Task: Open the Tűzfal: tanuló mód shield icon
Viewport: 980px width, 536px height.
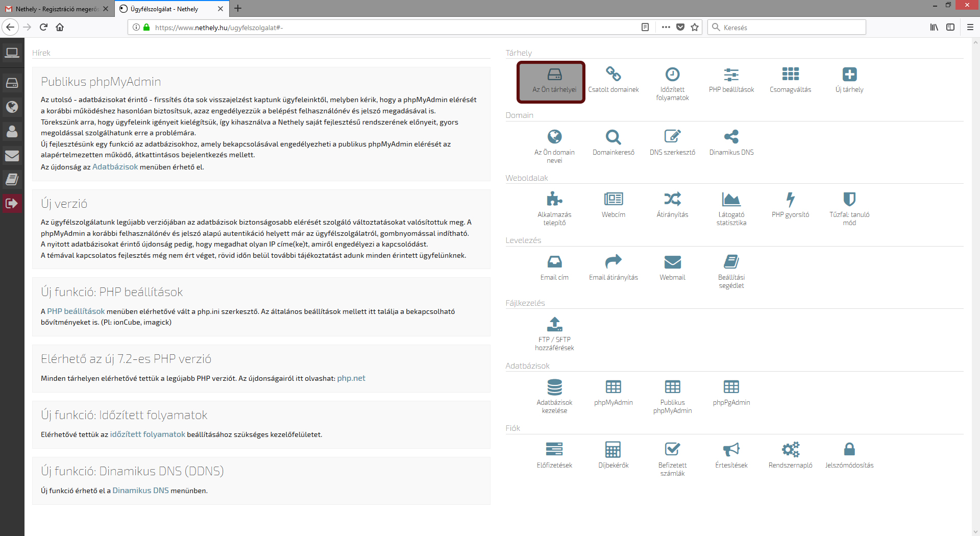Action: (x=849, y=199)
